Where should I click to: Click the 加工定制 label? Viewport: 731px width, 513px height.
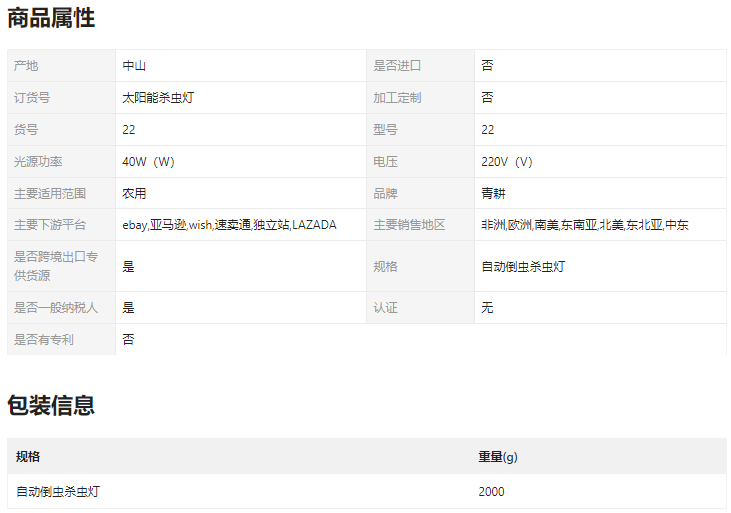(x=397, y=98)
